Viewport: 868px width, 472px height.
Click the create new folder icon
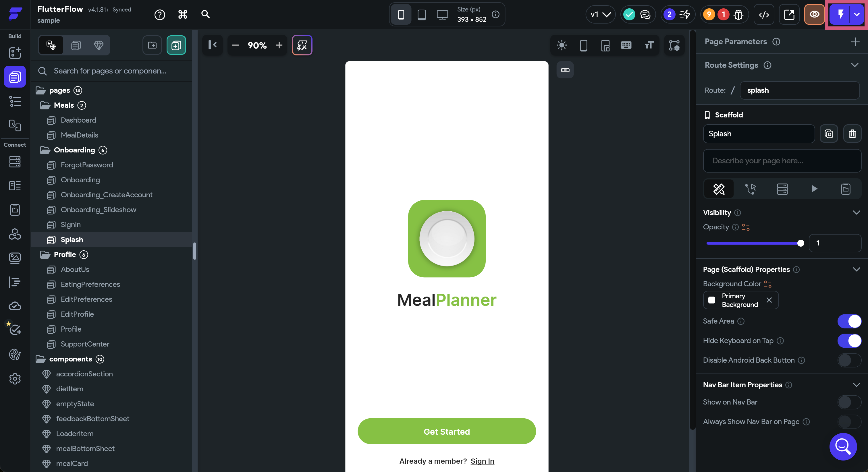point(152,45)
